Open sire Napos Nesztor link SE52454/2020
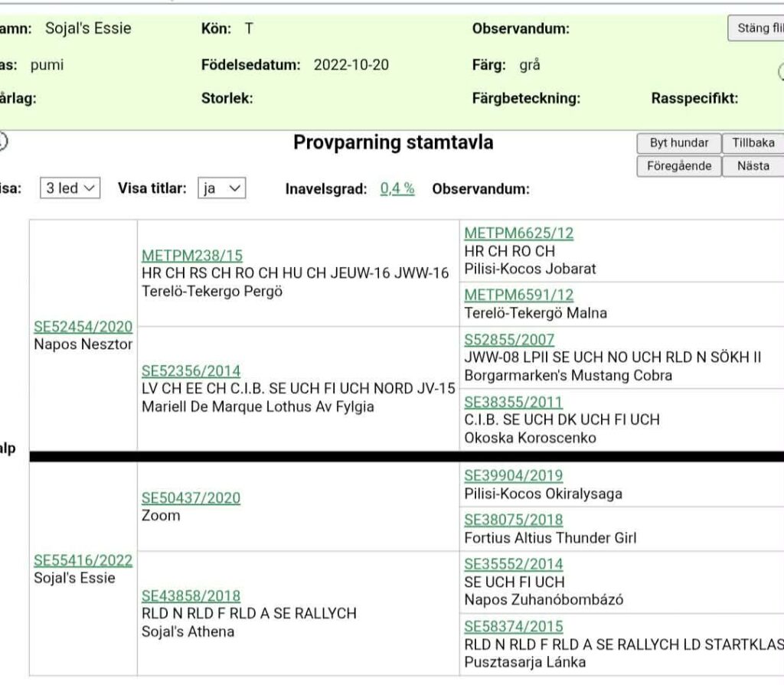 point(83,327)
